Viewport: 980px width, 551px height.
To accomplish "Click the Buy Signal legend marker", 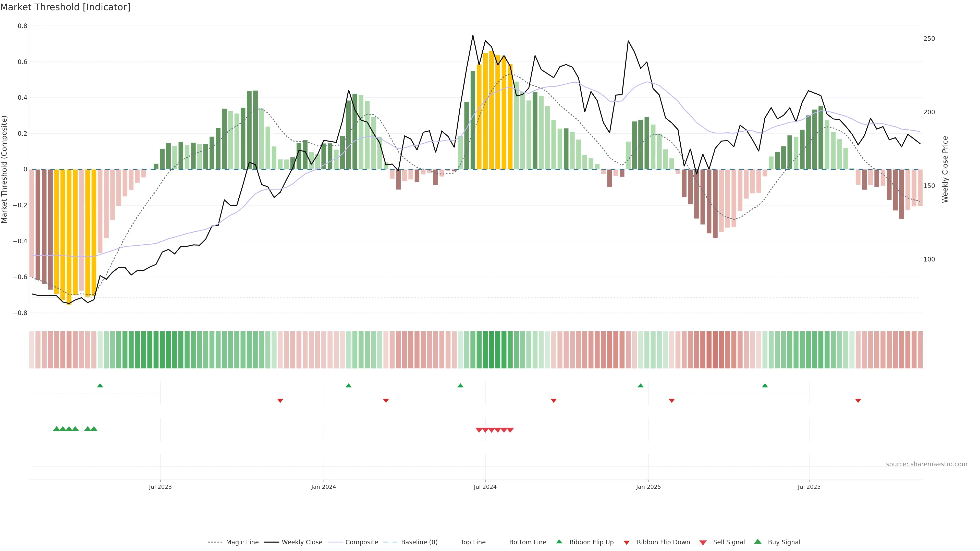I will tap(757, 542).
